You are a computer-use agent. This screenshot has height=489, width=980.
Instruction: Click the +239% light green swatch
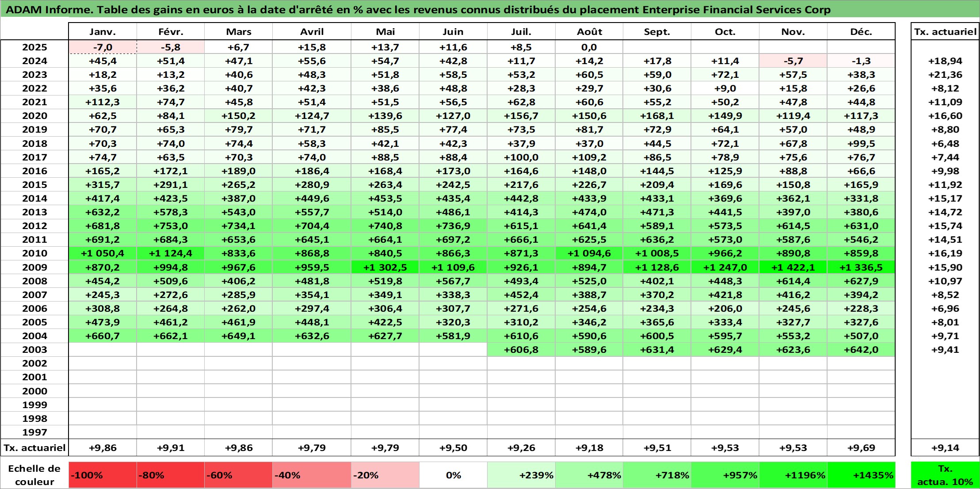(x=521, y=475)
